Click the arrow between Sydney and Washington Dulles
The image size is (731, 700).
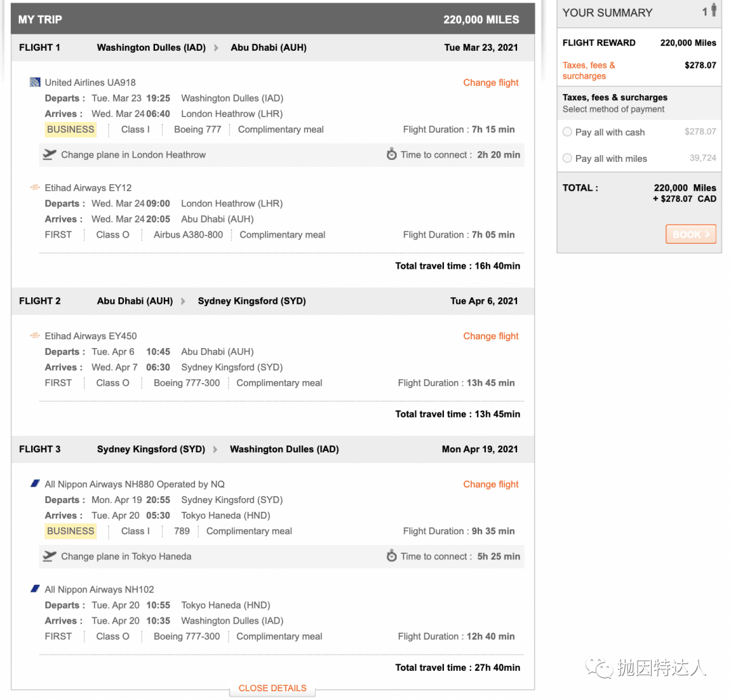[x=215, y=450]
